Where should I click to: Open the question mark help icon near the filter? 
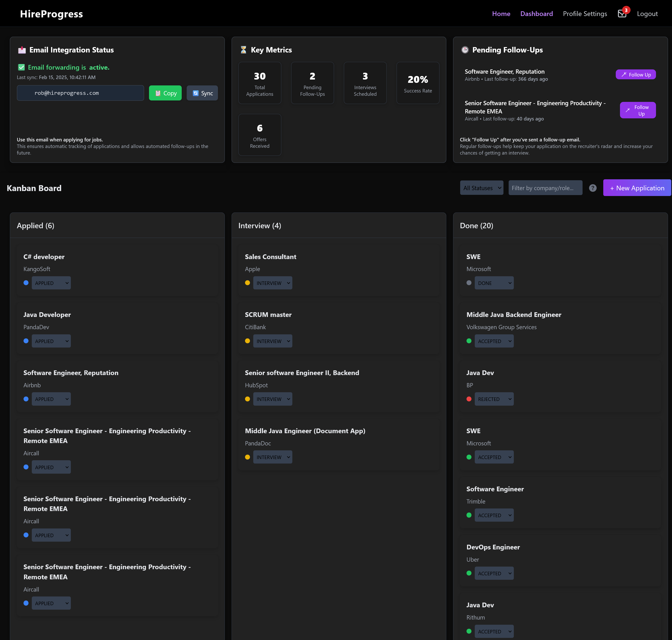coord(593,188)
